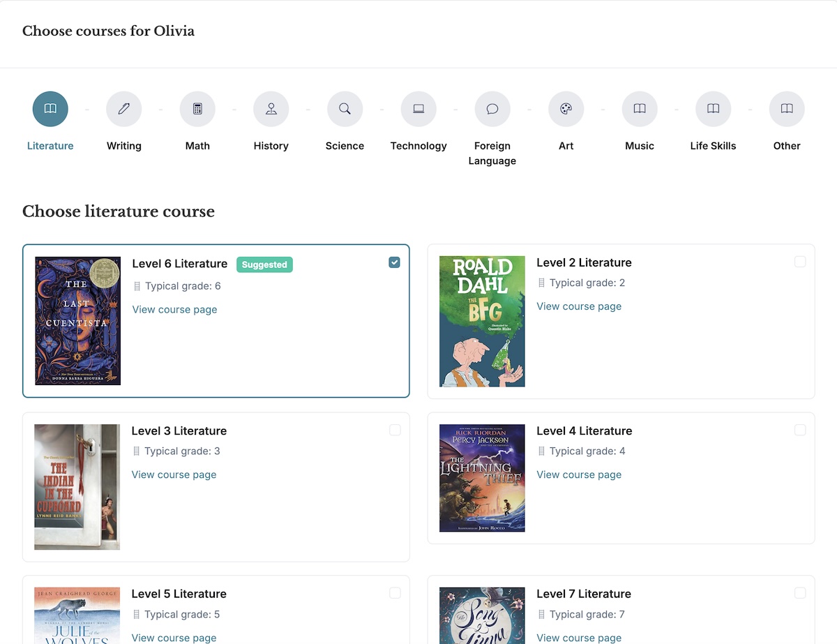Click the Suggested badge

click(264, 264)
